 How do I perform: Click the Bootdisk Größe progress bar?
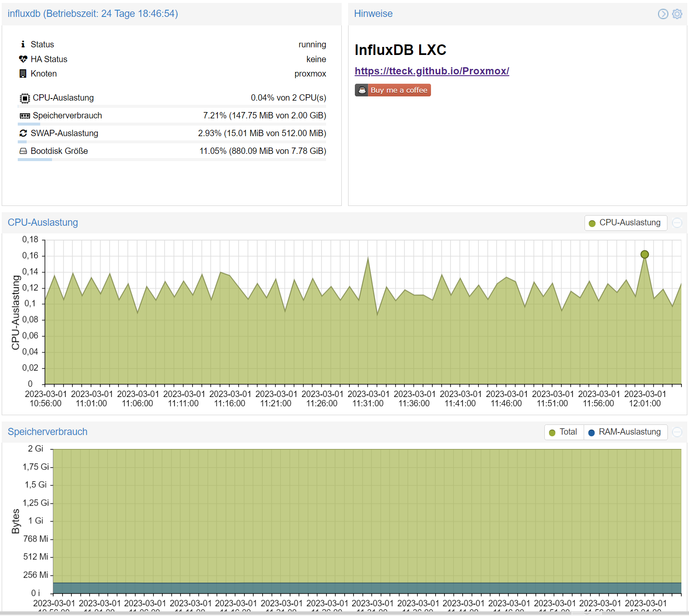[x=172, y=159]
